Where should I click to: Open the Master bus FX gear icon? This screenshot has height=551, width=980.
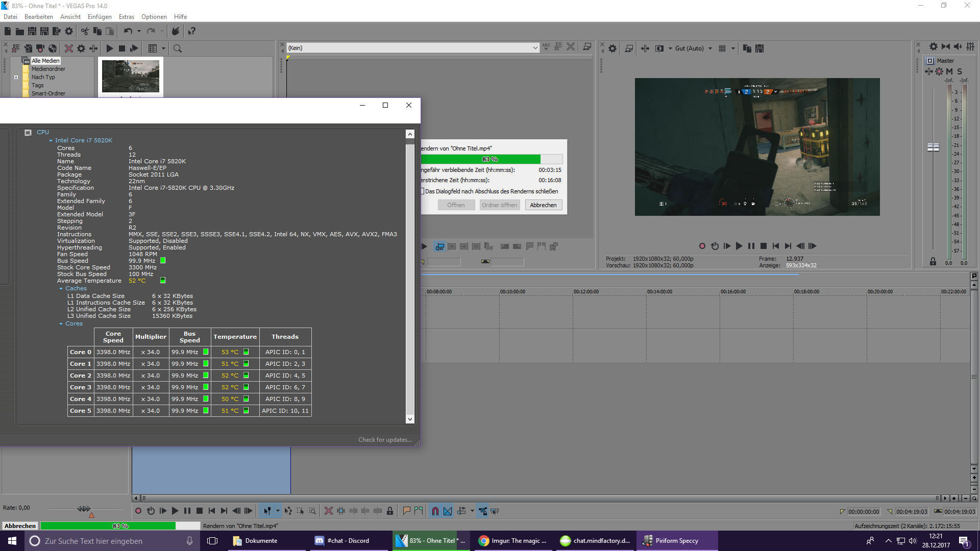(939, 71)
